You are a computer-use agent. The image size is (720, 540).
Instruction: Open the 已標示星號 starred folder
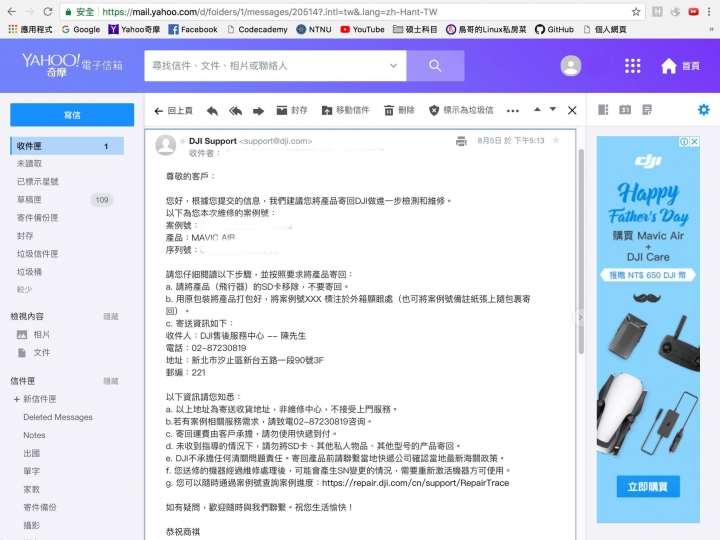(x=38, y=181)
